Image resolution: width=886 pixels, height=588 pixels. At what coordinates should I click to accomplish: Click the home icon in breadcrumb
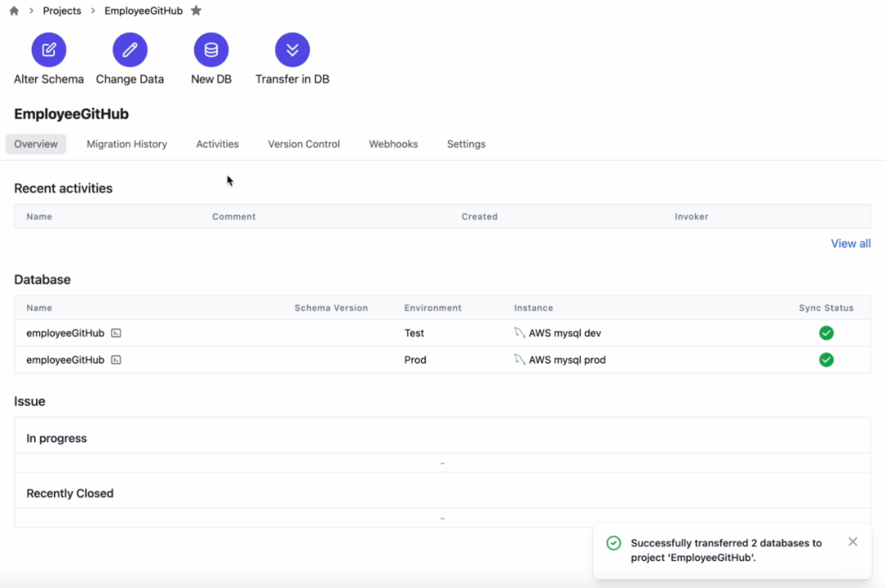[x=14, y=11]
